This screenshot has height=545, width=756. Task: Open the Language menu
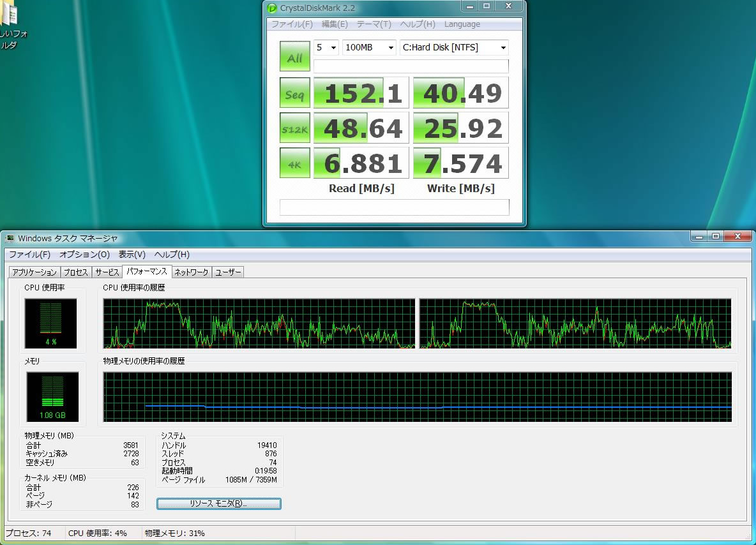pos(462,24)
